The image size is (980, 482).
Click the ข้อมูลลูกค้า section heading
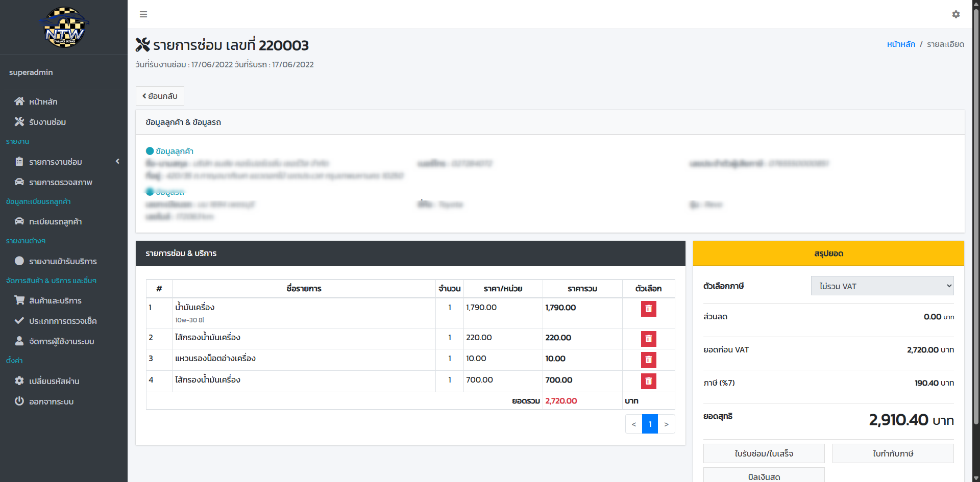pos(169,151)
